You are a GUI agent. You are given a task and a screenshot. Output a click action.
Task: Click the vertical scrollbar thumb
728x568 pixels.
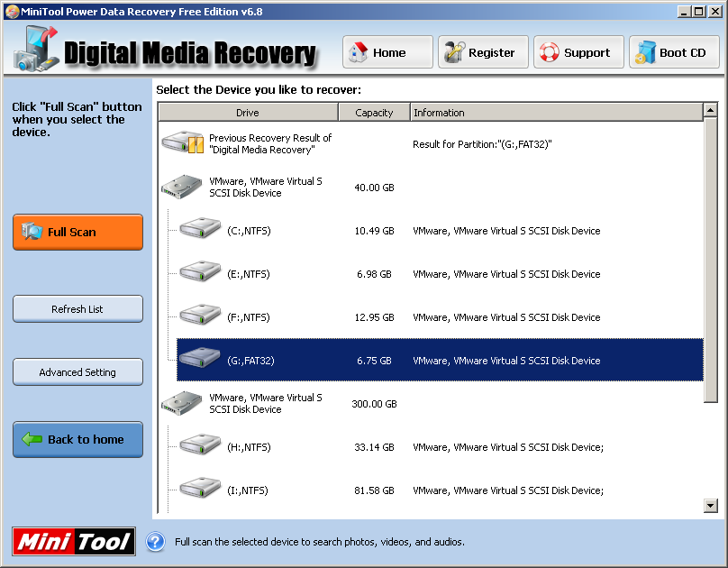[710, 260]
